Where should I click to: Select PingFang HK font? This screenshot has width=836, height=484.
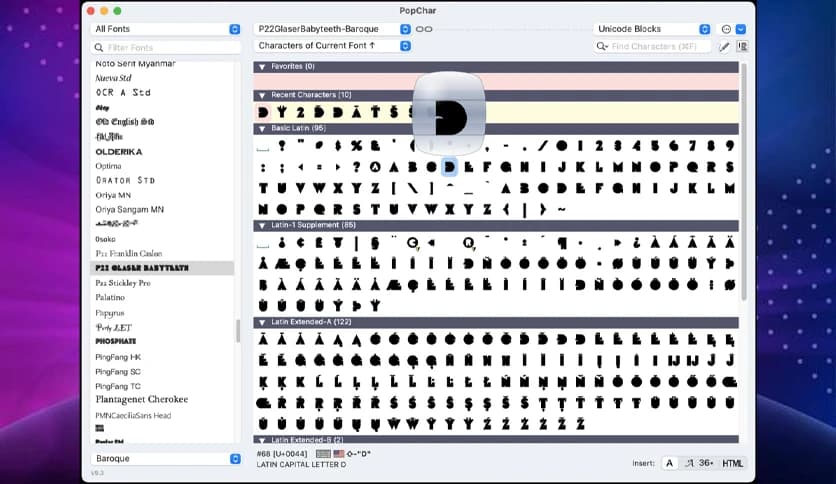118,357
